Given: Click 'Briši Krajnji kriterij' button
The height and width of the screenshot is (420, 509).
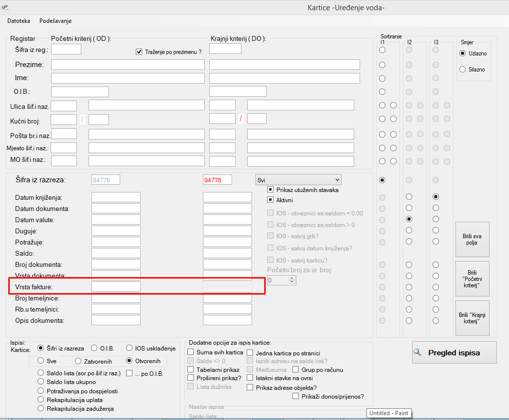Looking at the screenshot, I should pos(472,318).
